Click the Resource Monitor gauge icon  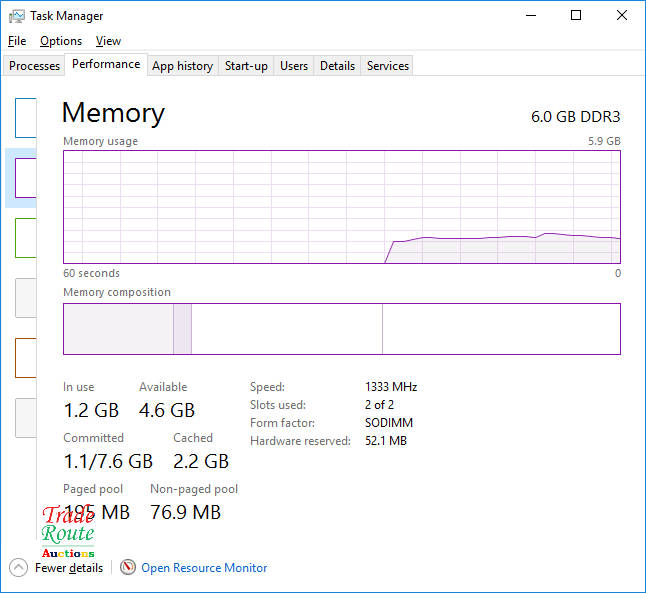[x=128, y=567]
